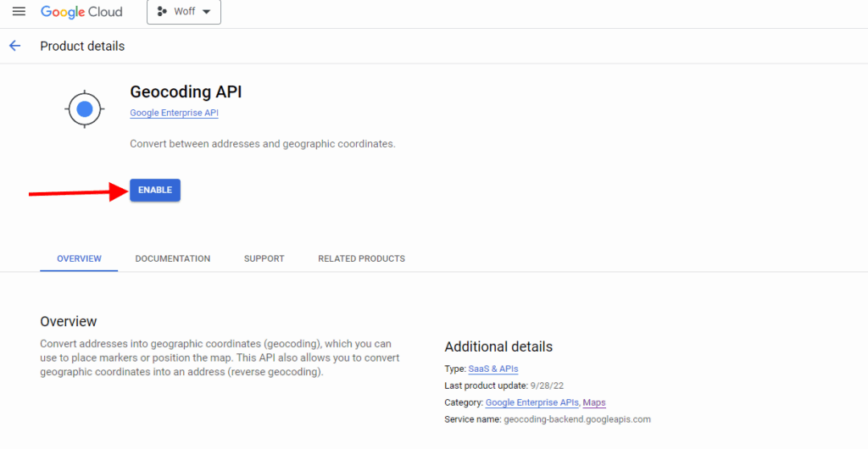Switch to the Support tab

click(x=264, y=258)
